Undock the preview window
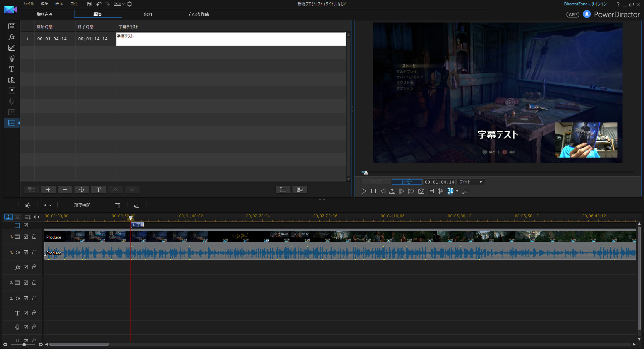Image resolution: width=644 pixels, height=349 pixels. tap(466, 191)
